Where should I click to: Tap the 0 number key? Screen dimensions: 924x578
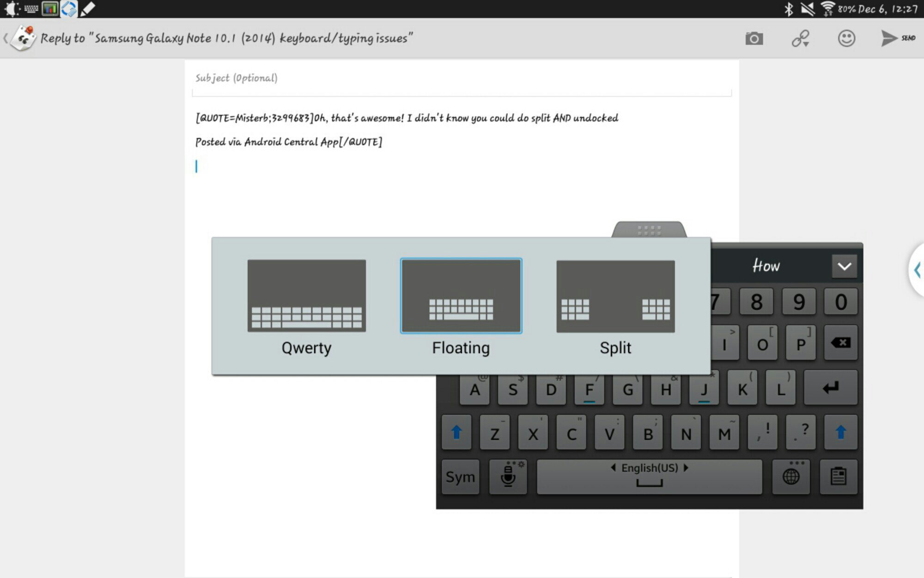coord(841,302)
